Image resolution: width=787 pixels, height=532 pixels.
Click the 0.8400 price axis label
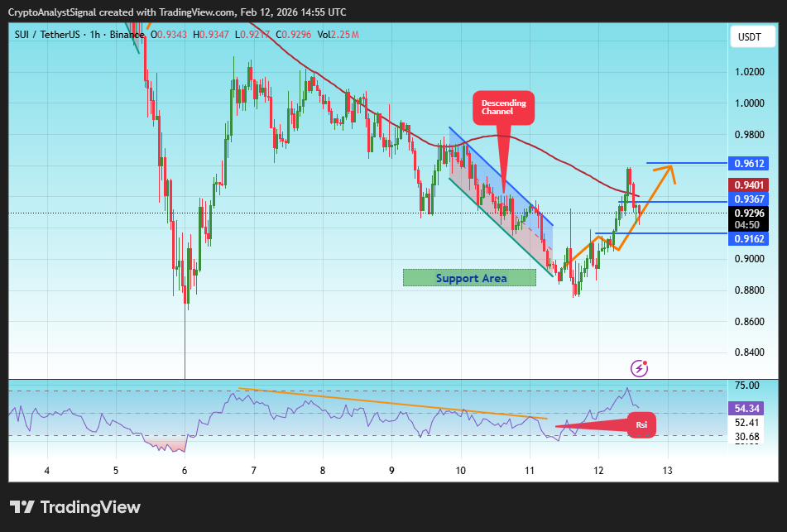750,352
